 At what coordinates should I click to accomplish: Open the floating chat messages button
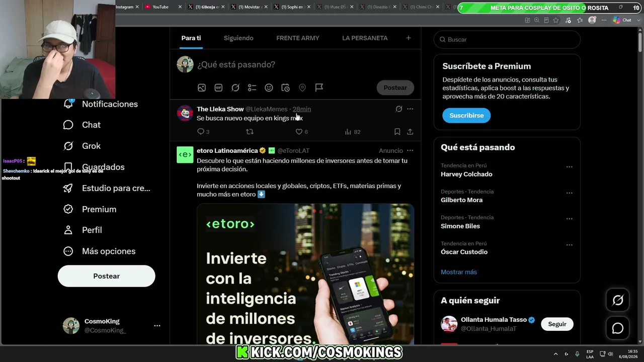(618, 328)
